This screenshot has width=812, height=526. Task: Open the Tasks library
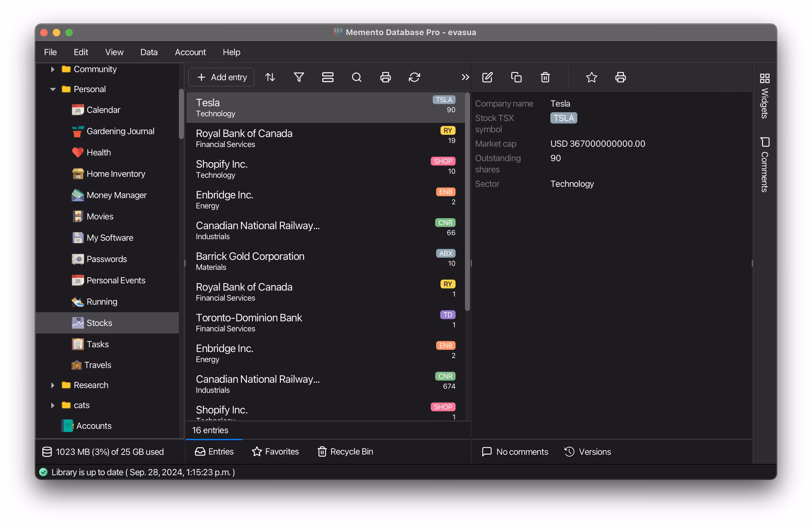(x=90, y=344)
